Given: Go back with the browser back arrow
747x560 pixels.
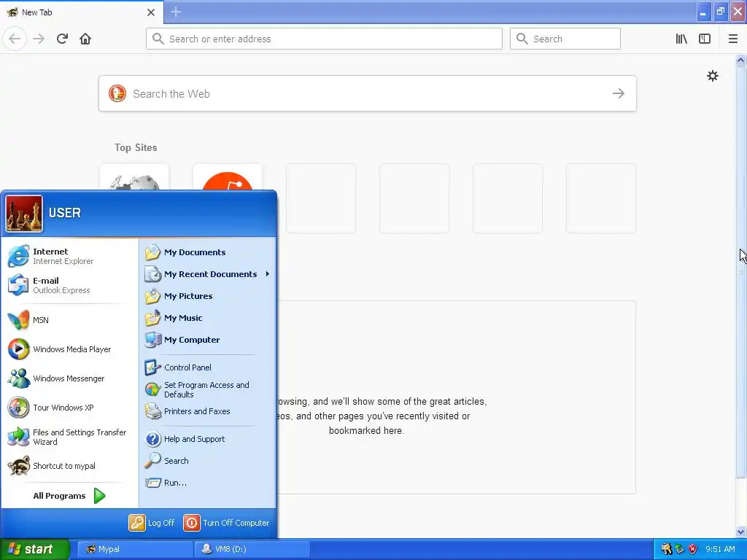Looking at the screenshot, I should (x=15, y=39).
